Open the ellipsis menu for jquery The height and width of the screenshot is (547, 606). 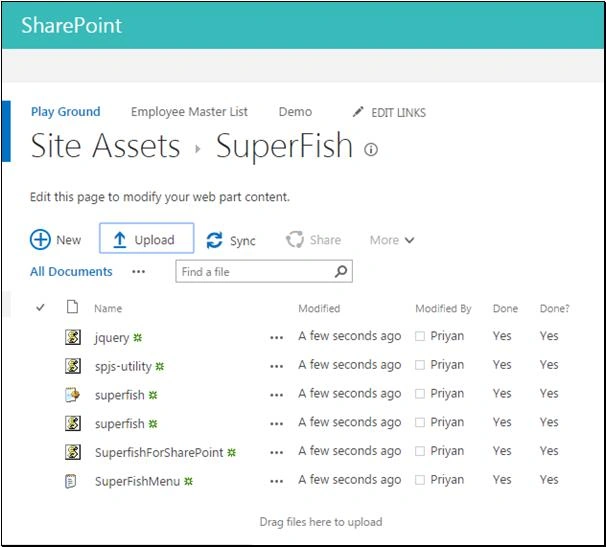(x=276, y=338)
